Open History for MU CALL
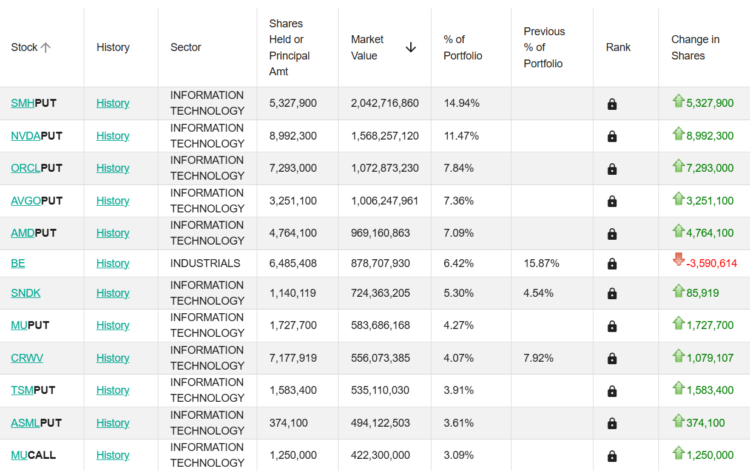This screenshot has width=750, height=471. (113, 455)
